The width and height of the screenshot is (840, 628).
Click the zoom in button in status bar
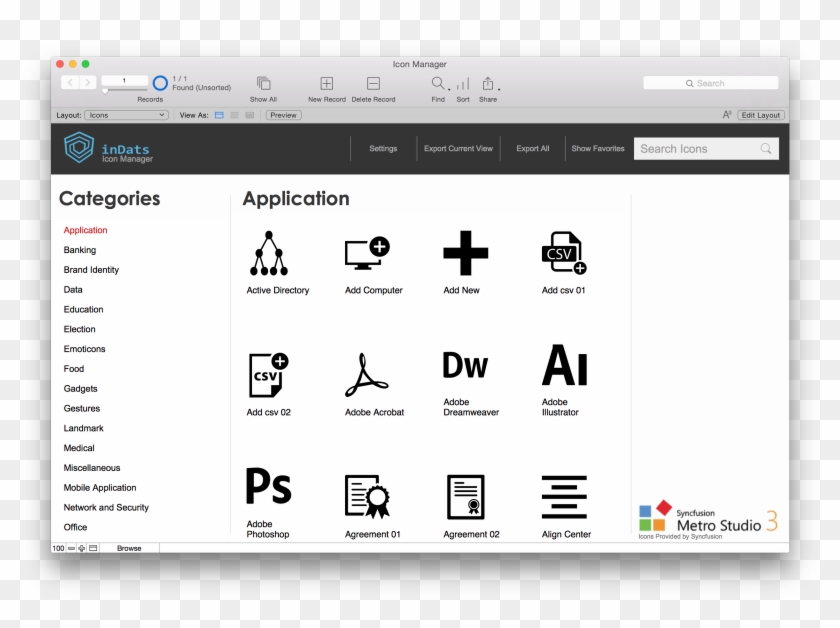[x=82, y=548]
